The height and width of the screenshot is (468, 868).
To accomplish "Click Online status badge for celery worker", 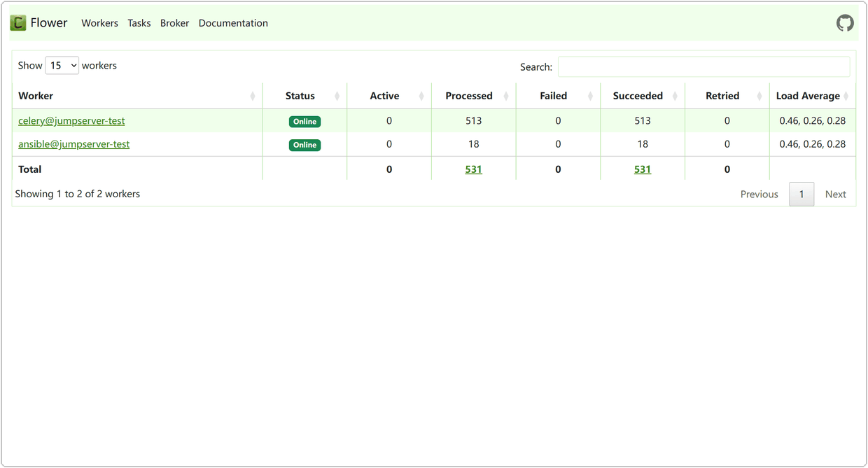I will click(x=304, y=122).
